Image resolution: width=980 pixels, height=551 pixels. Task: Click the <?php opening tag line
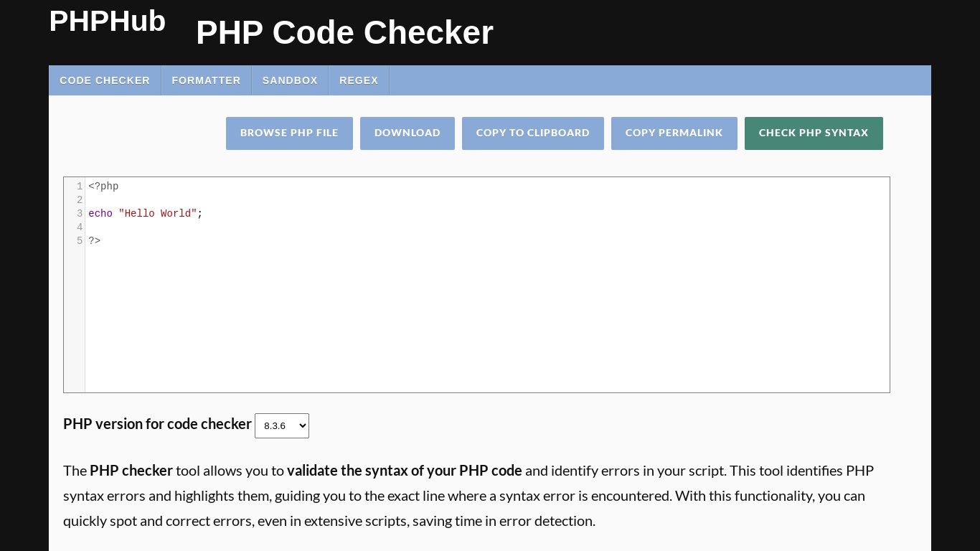(103, 187)
